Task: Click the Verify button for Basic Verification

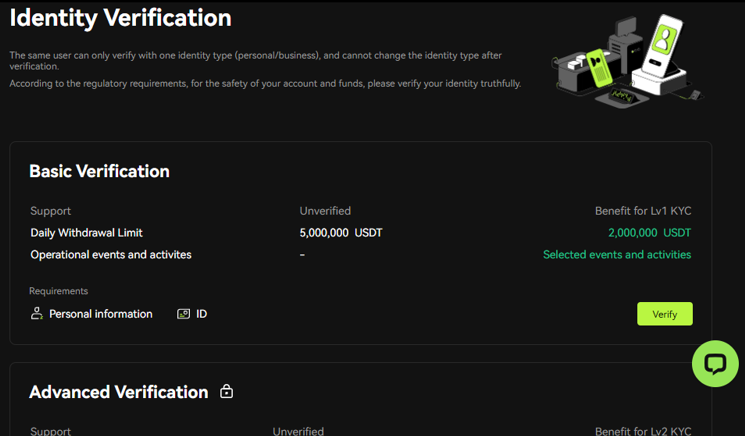Action: [665, 314]
